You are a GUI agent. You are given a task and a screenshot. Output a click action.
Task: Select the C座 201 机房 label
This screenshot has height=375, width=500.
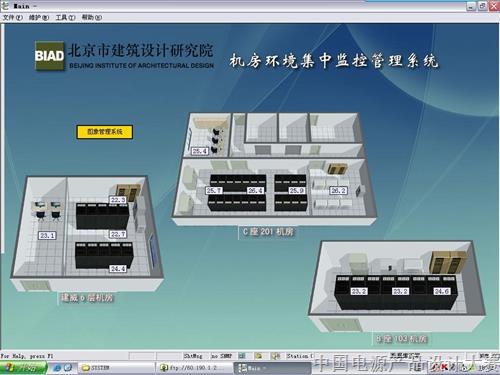[268, 232]
